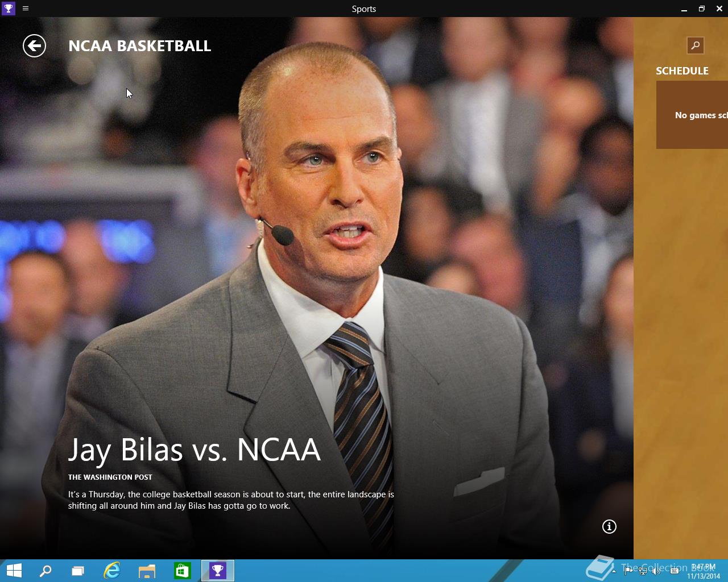
Task: Click The Washington Post source label
Action: click(110, 477)
